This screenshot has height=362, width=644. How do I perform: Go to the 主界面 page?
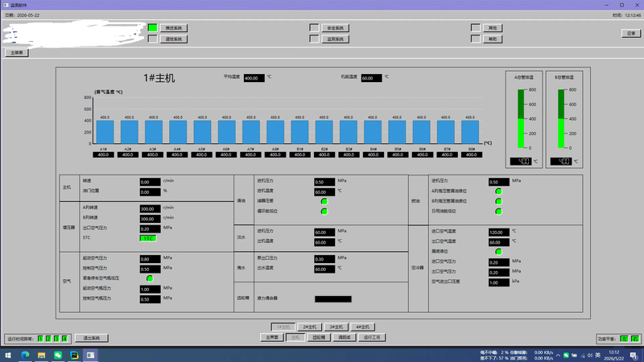pos(272,337)
